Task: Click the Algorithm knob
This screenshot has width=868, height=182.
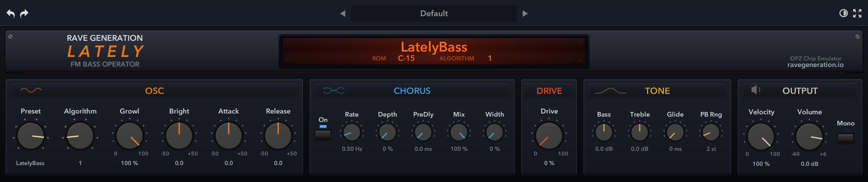Action: [80, 136]
